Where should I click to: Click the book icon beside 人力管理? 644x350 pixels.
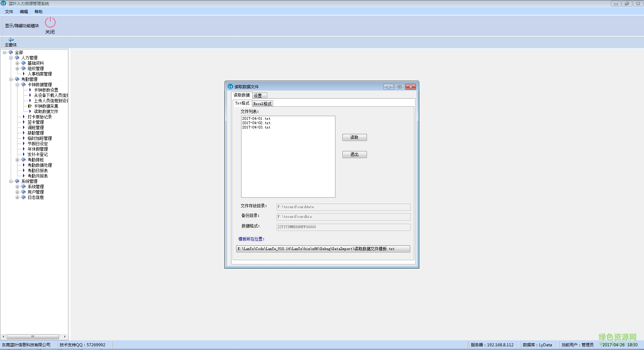click(17, 58)
